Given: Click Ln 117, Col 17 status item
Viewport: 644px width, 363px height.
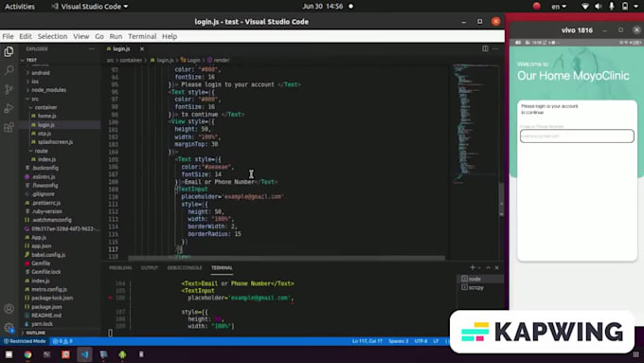Looking at the screenshot, I should [x=367, y=341].
